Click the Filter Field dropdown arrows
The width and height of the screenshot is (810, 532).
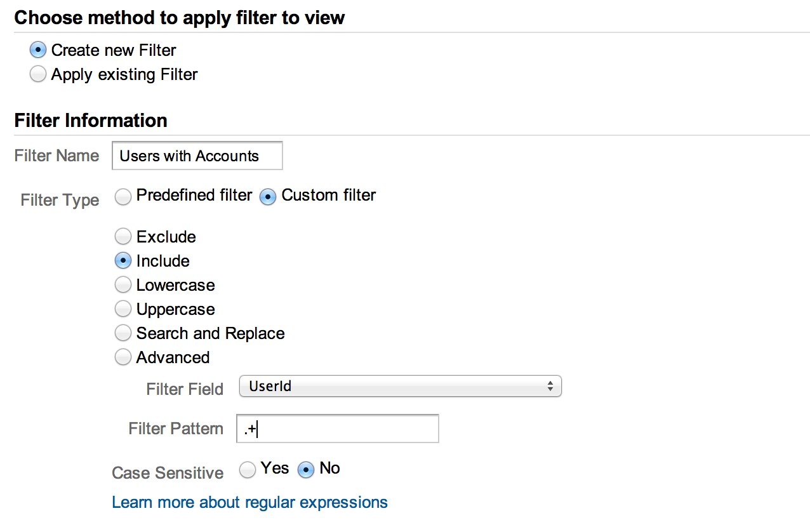[550, 386]
